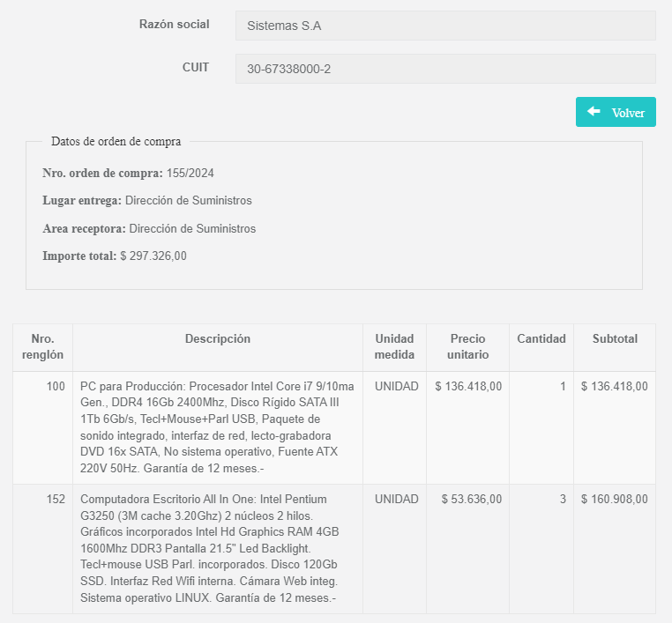Click the Razón social label
The image size is (672, 623).
[x=174, y=24]
